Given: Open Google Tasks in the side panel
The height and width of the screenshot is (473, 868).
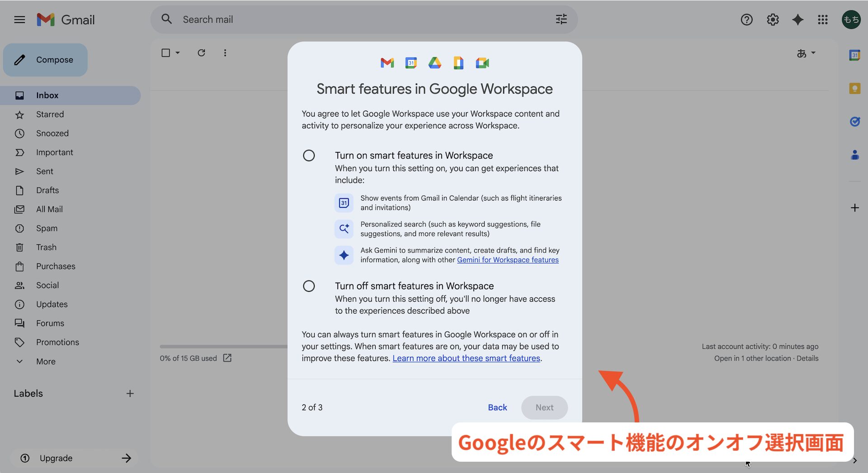Looking at the screenshot, I should tap(854, 122).
